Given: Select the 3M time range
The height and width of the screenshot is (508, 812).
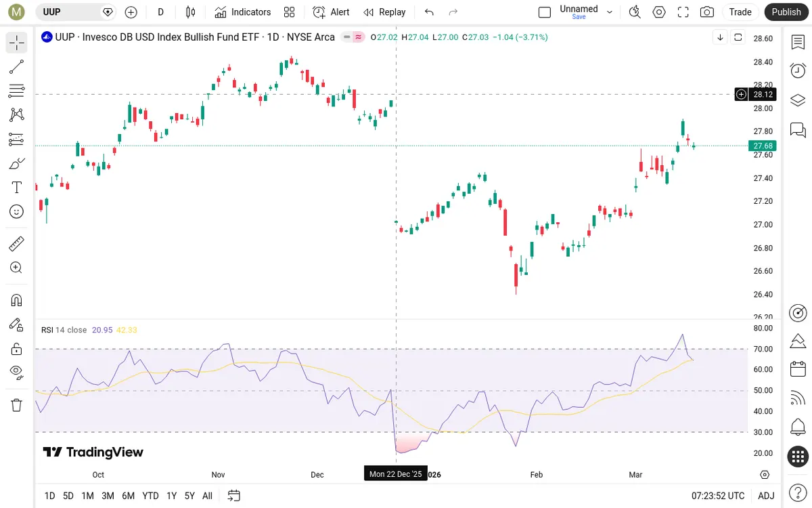Looking at the screenshot, I should (108, 496).
